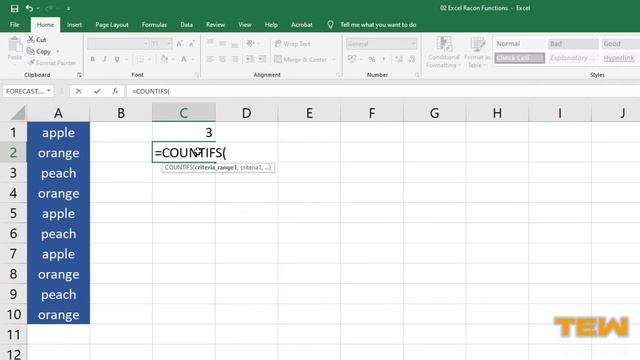
Task: Cancel the formula entry
Action: (78, 91)
